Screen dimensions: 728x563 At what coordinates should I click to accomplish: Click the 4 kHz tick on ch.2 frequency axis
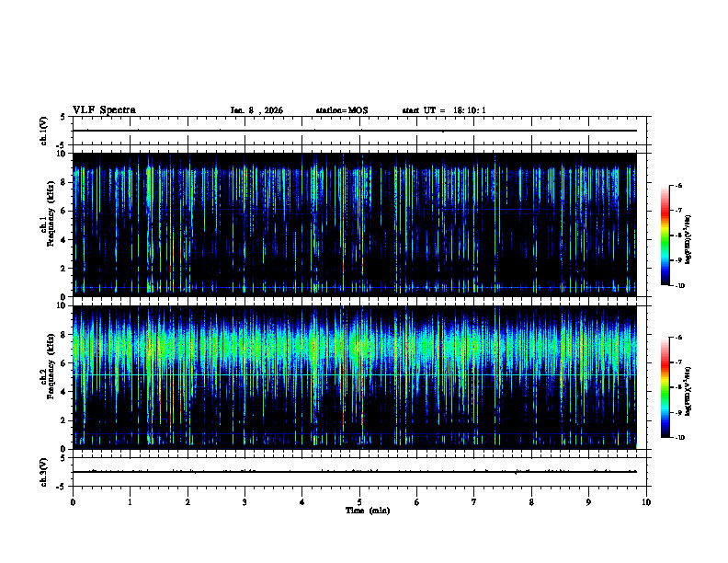tap(64, 392)
